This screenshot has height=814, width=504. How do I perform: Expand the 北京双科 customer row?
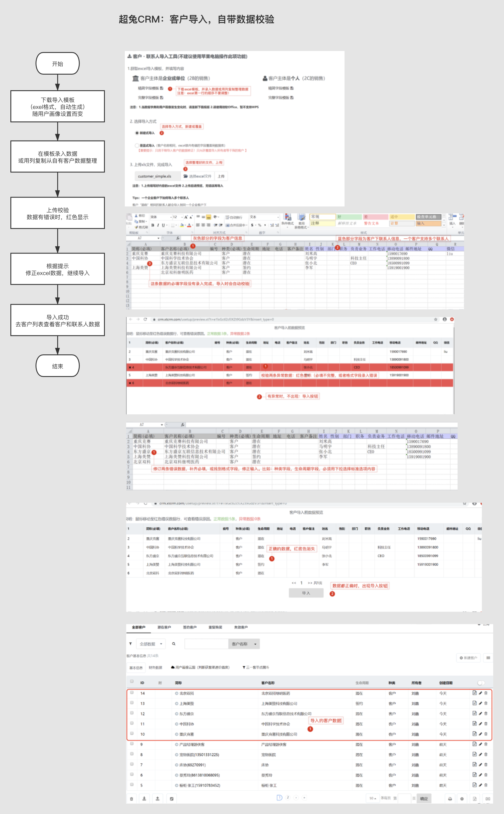tap(177, 693)
